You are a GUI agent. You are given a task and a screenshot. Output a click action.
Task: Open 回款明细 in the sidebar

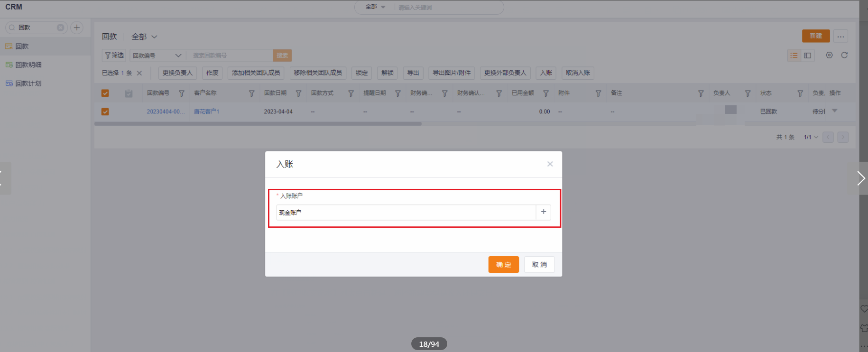(x=45, y=65)
